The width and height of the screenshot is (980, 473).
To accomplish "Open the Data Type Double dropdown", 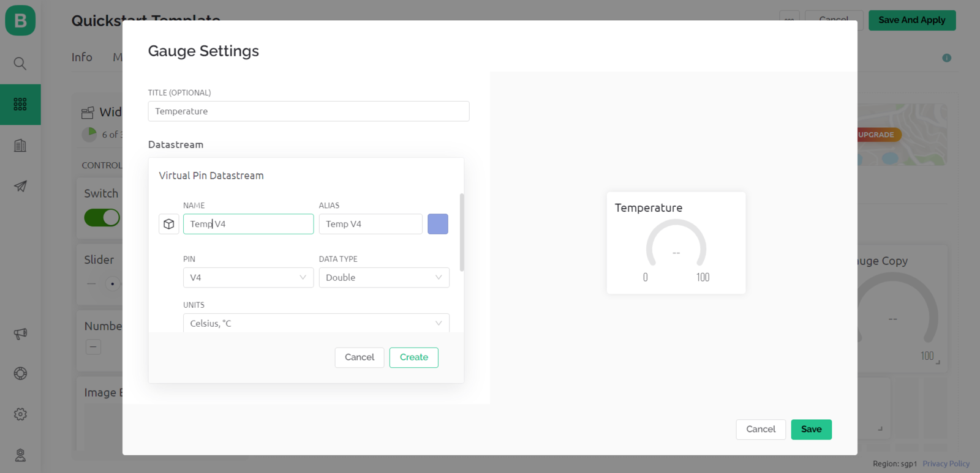I will pyautogui.click(x=384, y=278).
